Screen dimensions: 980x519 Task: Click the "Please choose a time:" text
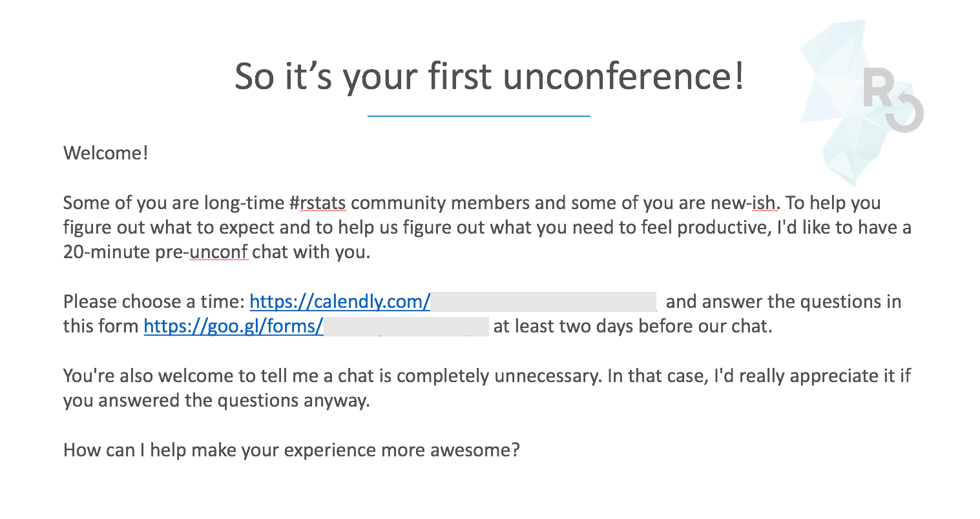coord(154,302)
